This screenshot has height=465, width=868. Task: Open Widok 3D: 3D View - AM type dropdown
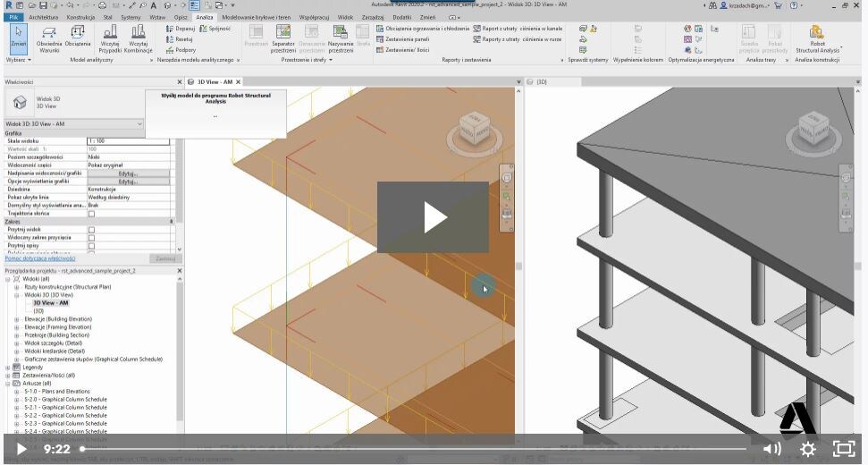(x=73, y=124)
